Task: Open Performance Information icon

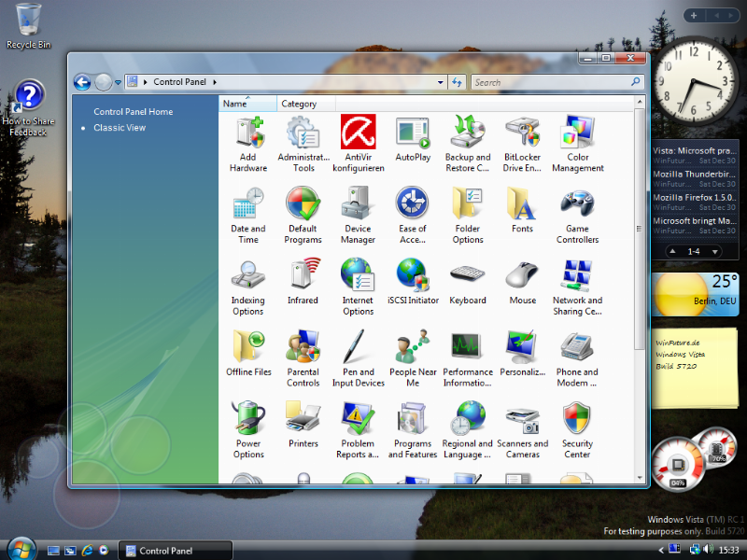Action: (468, 358)
